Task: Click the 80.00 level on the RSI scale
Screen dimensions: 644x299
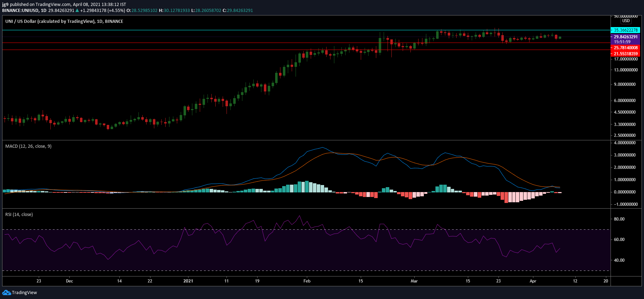Action: (x=619, y=219)
